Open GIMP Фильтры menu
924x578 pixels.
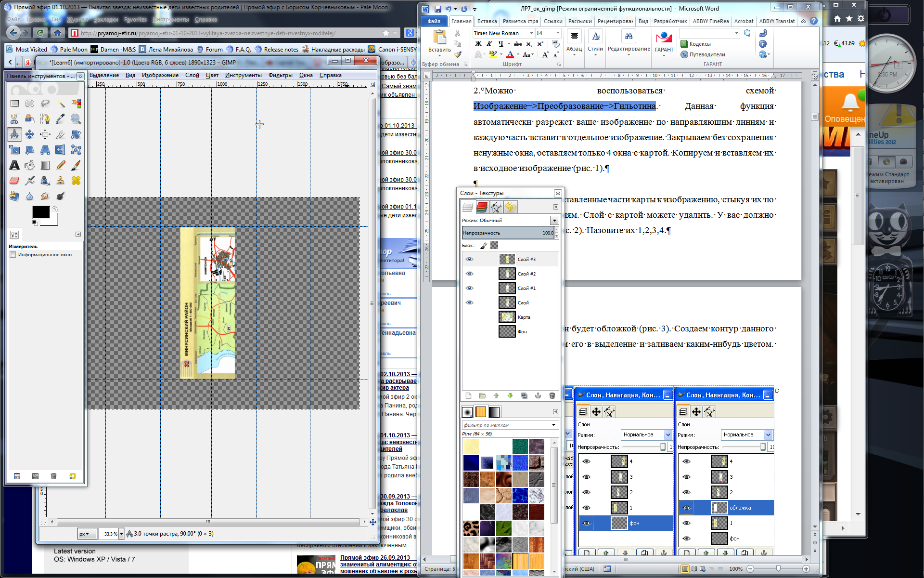click(x=281, y=75)
